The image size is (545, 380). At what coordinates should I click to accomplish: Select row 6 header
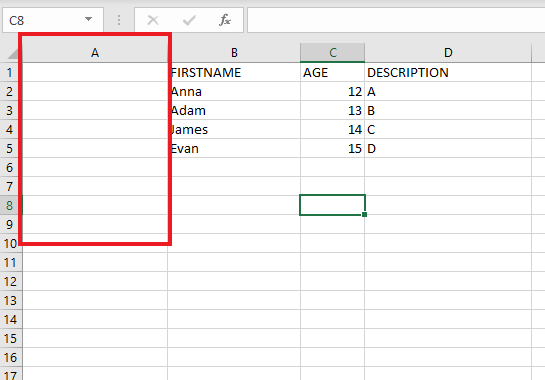(x=10, y=168)
